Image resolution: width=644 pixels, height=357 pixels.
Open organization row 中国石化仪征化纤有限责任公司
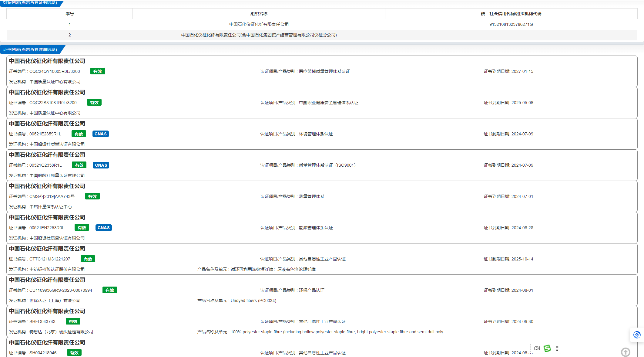point(322,24)
